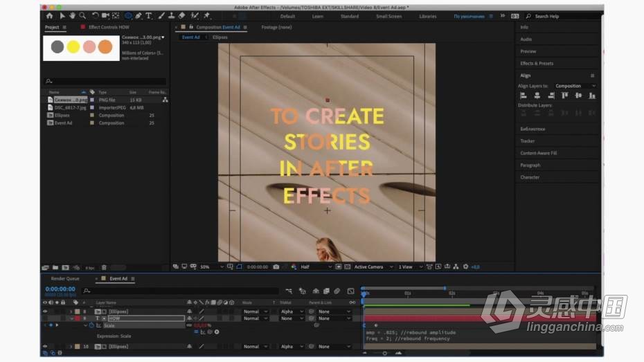Image resolution: width=644 pixels, height=362 pixels.
Task: Click timeline zoom slider at bottom
Action: (384, 353)
